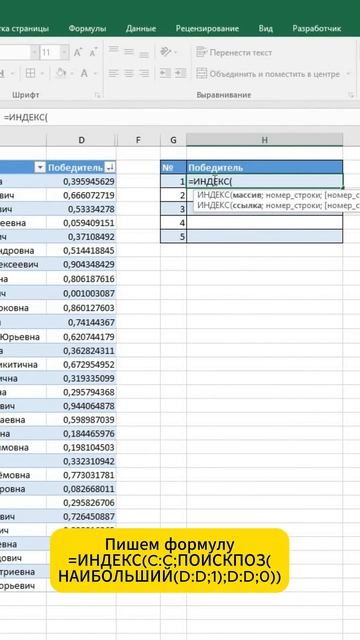The width and height of the screenshot is (360, 640).
Task: Select cell with number 5 in column G
Action: click(x=173, y=237)
